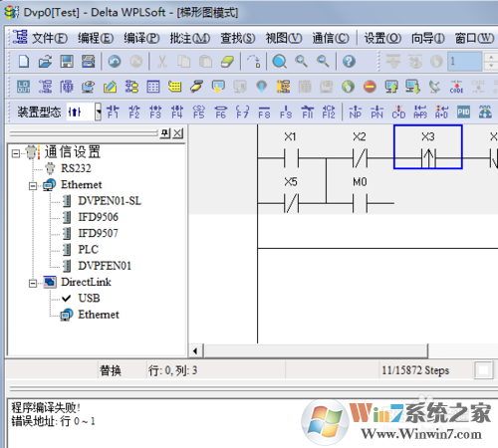The height and width of the screenshot is (448, 498).
Task: Open the 向导(I) menu
Action: [428, 38]
